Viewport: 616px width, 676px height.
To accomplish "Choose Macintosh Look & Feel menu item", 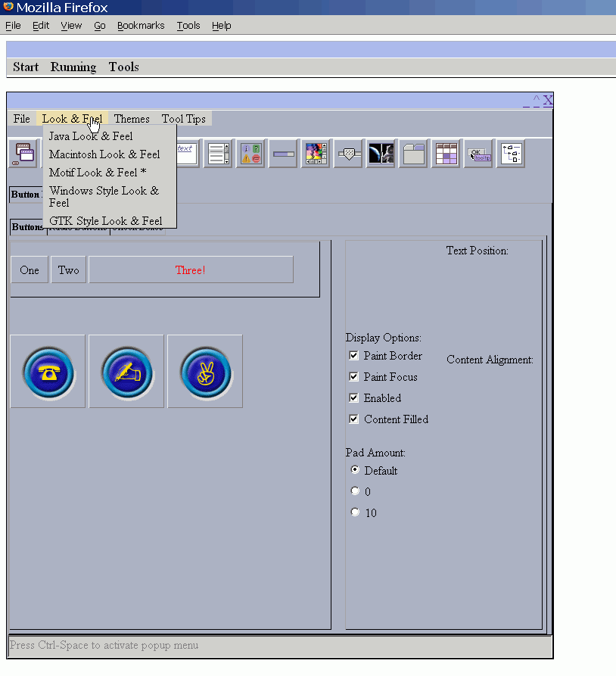I will point(104,154).
